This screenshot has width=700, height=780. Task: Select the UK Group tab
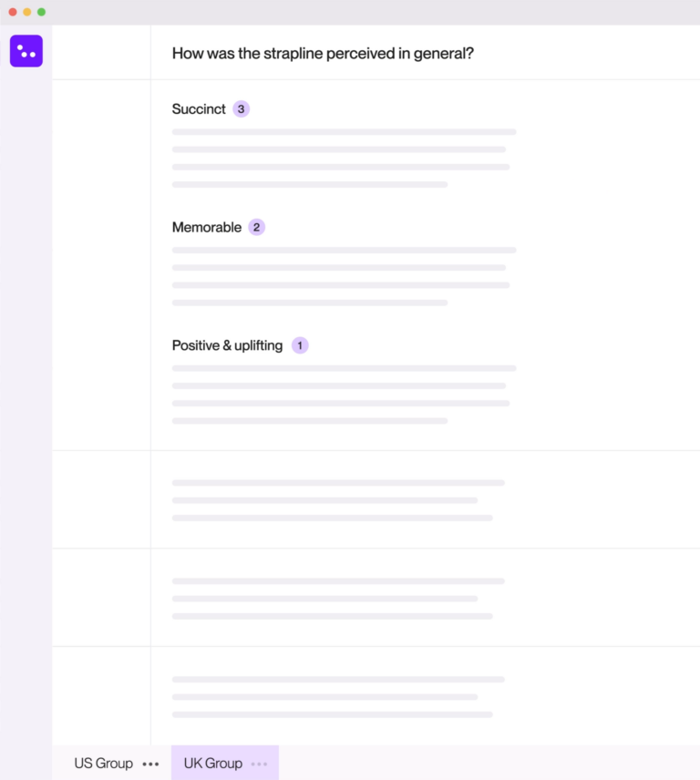(x=212, y=764)
